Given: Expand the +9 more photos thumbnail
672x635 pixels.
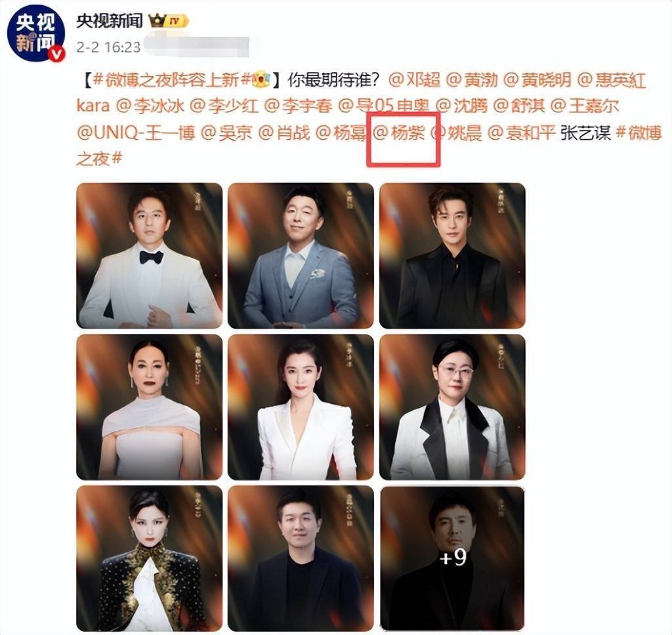Looking at the screenshot, I should (452, 558).
